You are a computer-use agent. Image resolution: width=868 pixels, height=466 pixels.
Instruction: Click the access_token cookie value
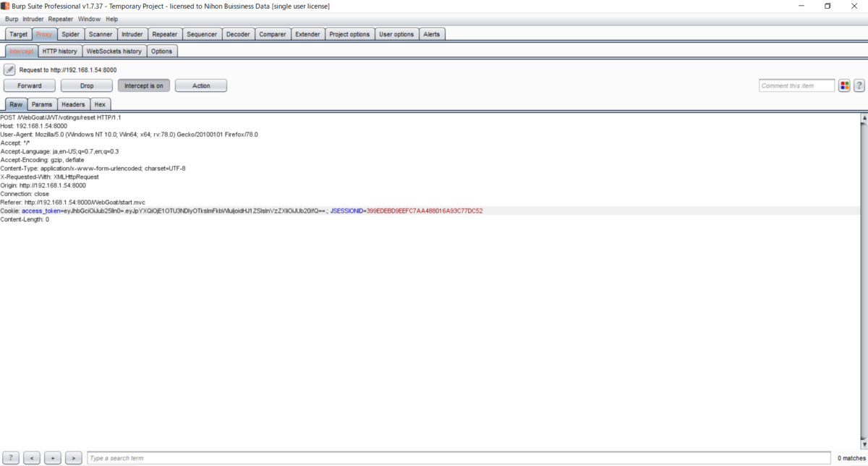[195, 211]
